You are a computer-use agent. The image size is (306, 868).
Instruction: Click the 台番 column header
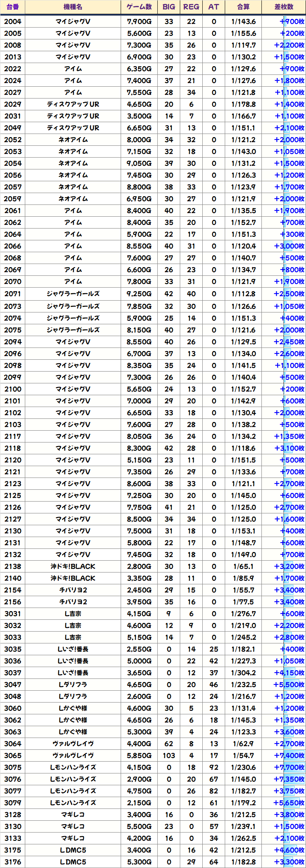(13, 7)
